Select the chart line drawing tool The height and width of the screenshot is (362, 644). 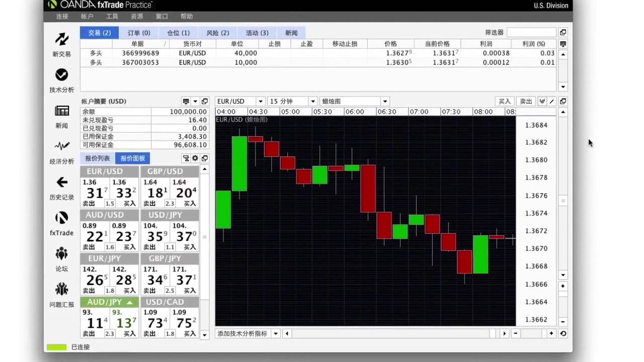point(551,102)
